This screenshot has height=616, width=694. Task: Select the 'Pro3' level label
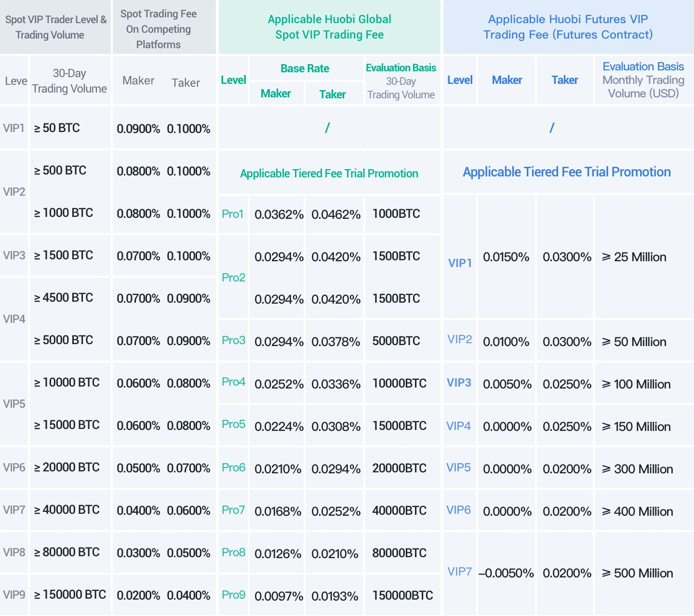pos(234,340)
